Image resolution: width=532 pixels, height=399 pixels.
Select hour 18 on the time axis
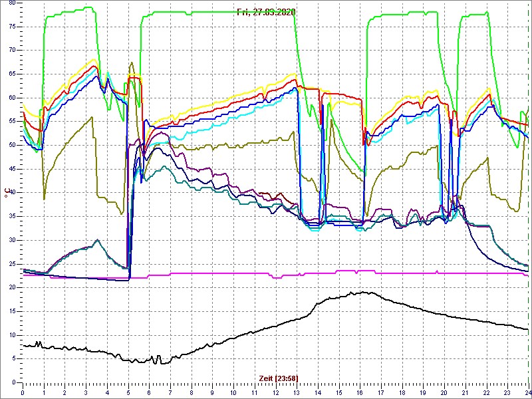tap(402, 392)
